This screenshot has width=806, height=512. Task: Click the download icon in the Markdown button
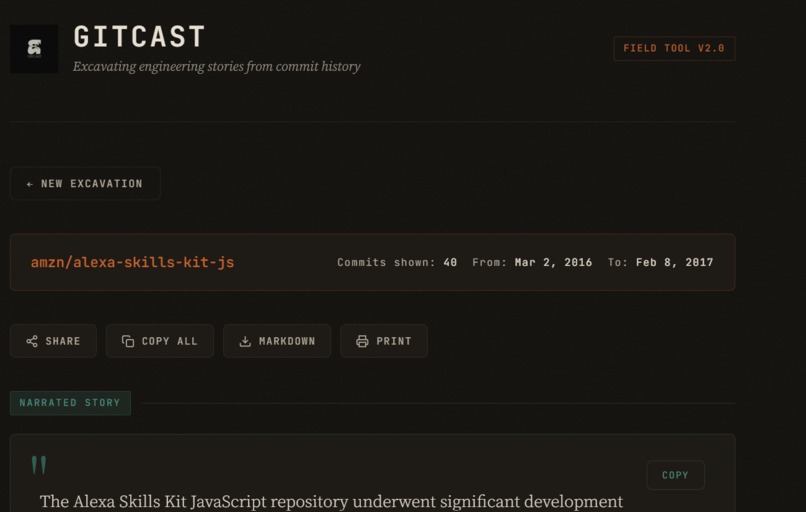click(245, 341)
